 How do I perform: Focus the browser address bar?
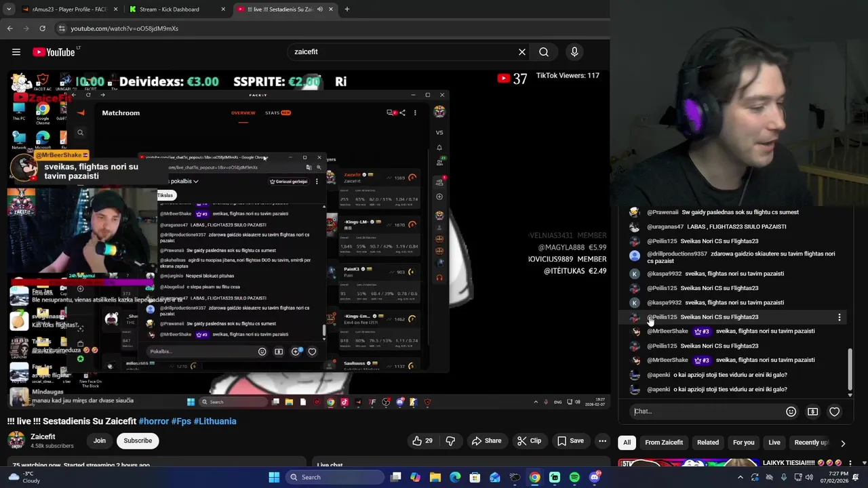tap(325, 28)
